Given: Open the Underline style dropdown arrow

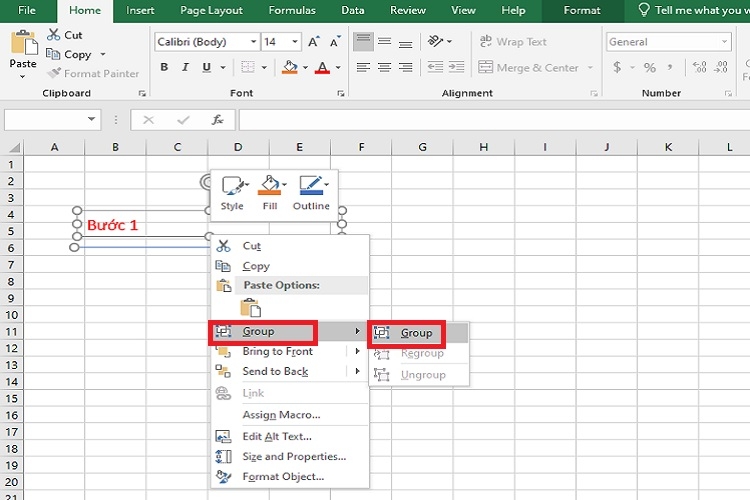Looking at the screenshot, I should click(223, 67).
